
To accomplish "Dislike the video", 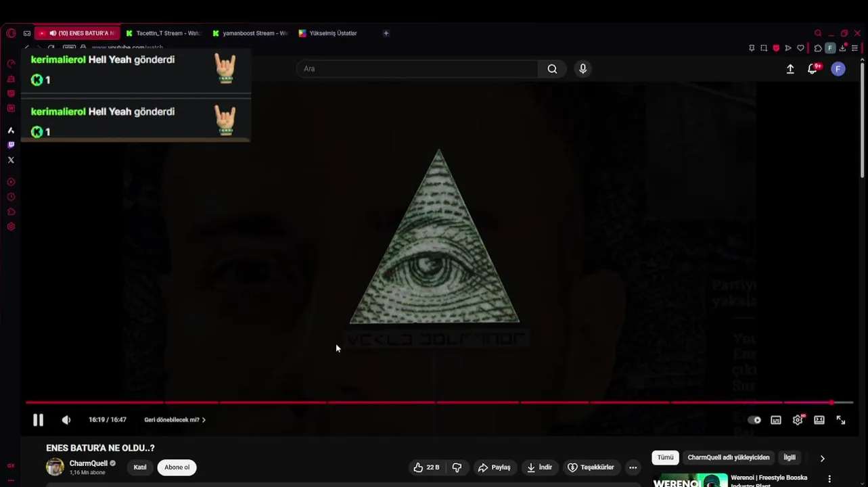I will (x=457, y=467).
